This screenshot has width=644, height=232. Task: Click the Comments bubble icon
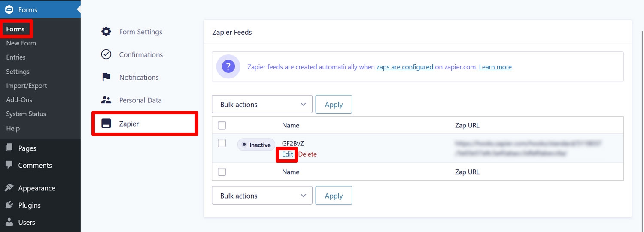[9, 165]
